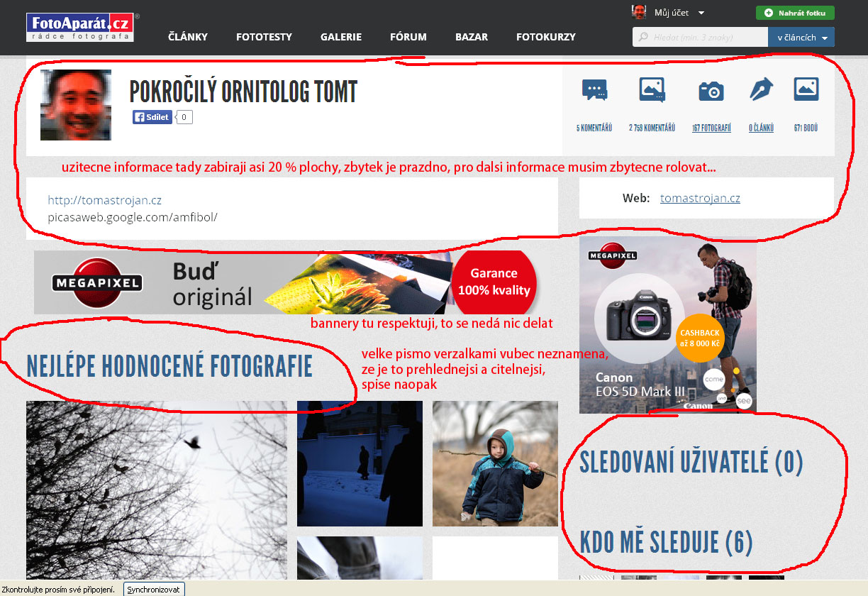Go to the Galerie section
Image resolution: width=868 pixels, height=596 pixels.
[340, 37]
